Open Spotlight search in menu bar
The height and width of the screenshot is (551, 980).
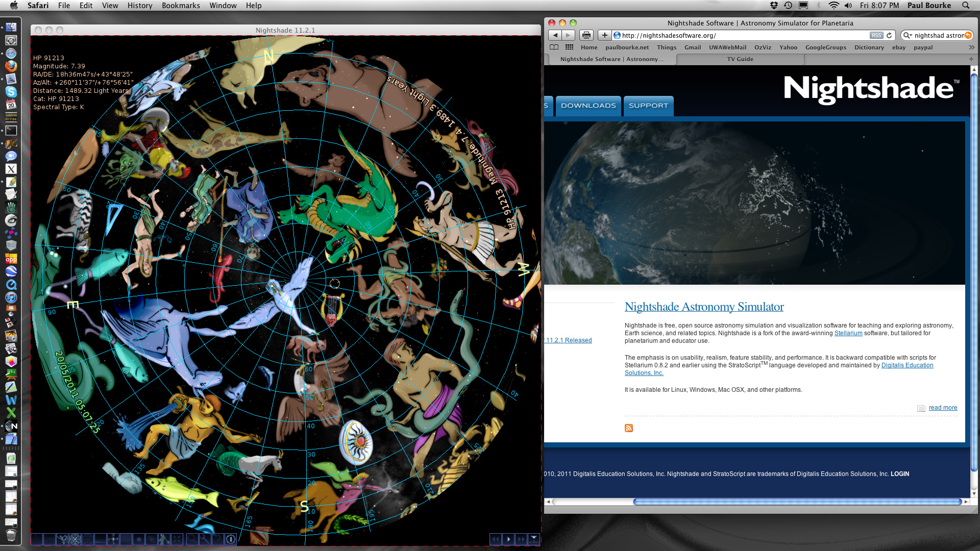tap(966, 6)
